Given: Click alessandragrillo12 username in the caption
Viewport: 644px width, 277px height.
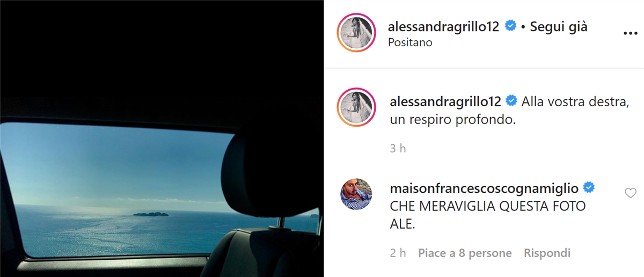Looking at the screenshot, I should (x=444, y=100).
